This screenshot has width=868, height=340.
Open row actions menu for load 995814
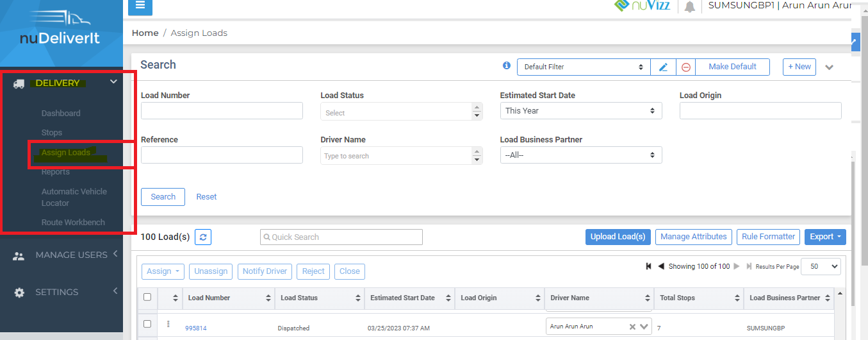[x=168, y=325]
